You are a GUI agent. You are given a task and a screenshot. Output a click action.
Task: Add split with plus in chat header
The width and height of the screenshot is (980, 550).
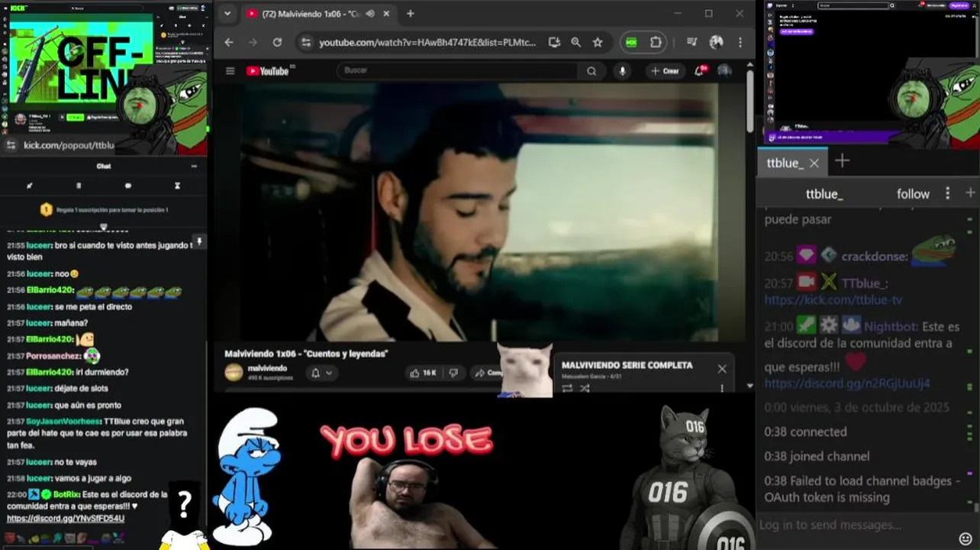(971, 193)
